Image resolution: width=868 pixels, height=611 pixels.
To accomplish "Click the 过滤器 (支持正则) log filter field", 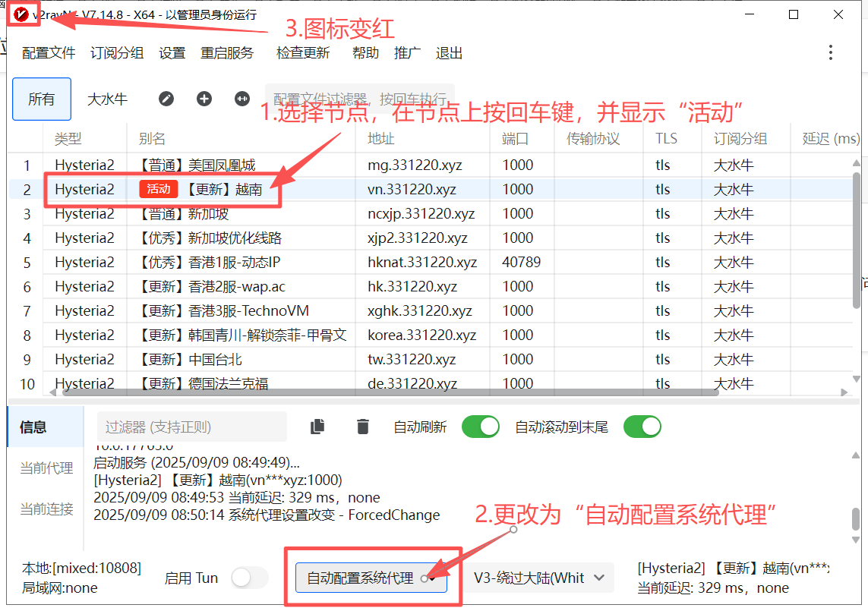I will tap(191, 427).
